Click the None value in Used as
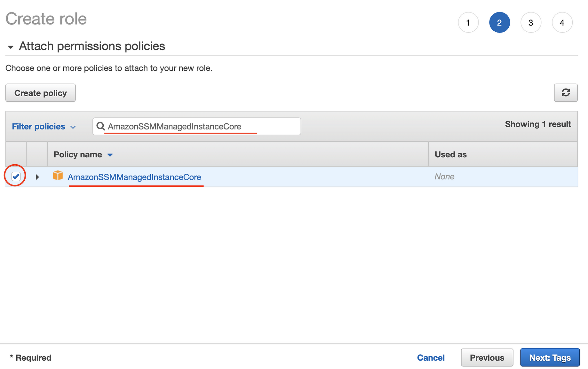The image size is (588, 369). point(444,177)
